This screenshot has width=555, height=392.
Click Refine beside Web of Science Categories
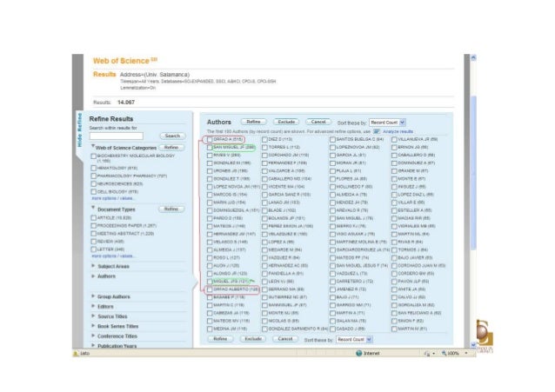[x=171, y=148]
